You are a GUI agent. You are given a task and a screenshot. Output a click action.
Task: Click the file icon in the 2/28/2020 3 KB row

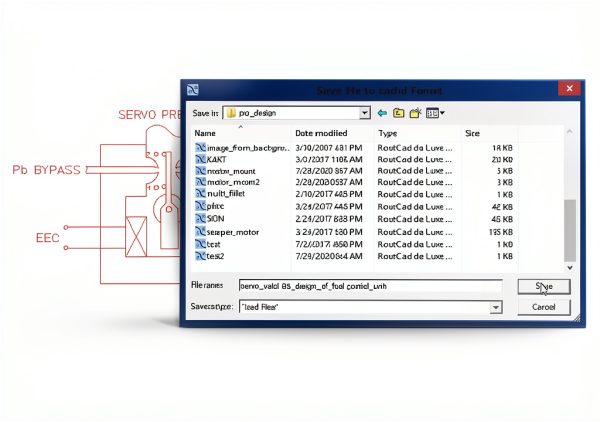pyautogui.click(x=201, y=182)
